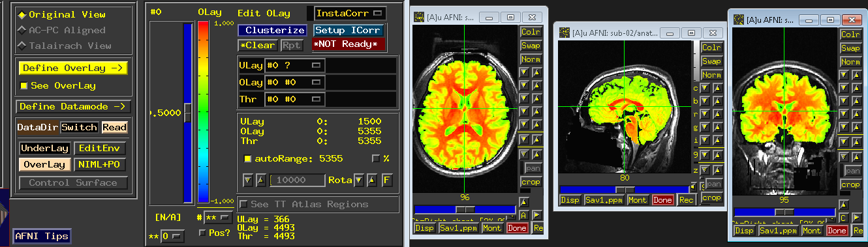Viewport: 868px width, 247px height.
Task: Open the '** 0' threshold power dropdown
Action: click(x=173, y=235)
